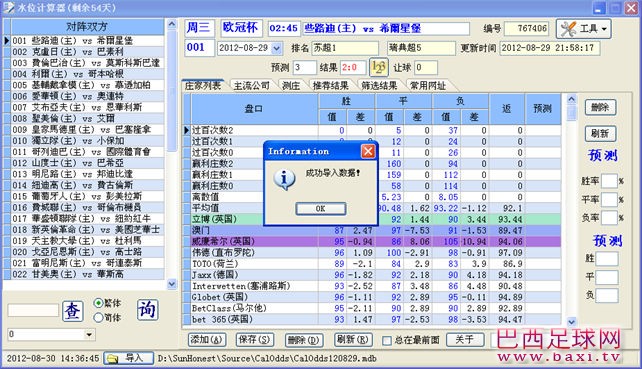Image resolution: width=642 pixels, height=369 pixels.
Task: Click the 胜 input box under second 预测
Action: click(x=607, y=259)
